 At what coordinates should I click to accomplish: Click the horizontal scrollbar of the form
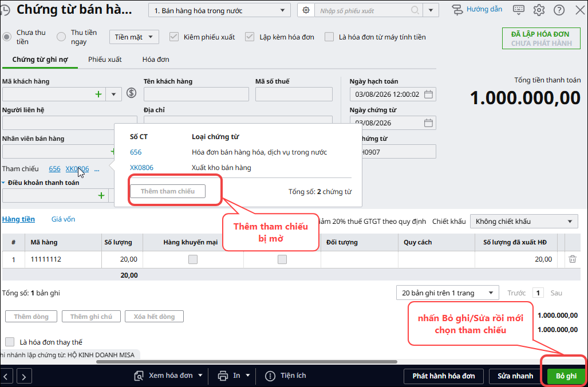click(x=247, y=362)
